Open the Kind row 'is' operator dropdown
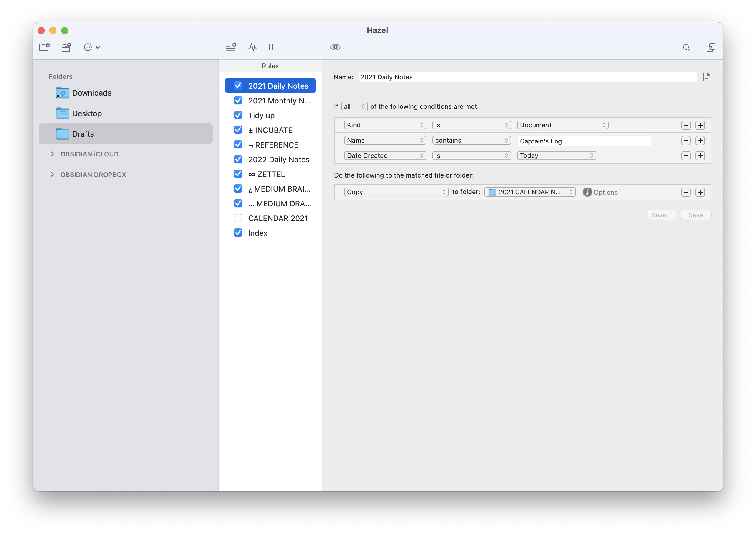This screenshot has height=535, width=756. pos(471,125)
